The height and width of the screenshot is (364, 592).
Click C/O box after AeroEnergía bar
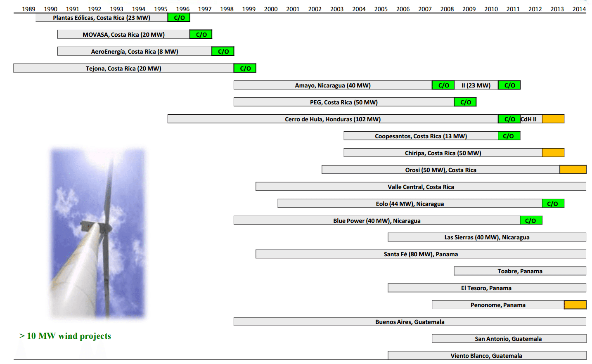click(x=223, y=52)
